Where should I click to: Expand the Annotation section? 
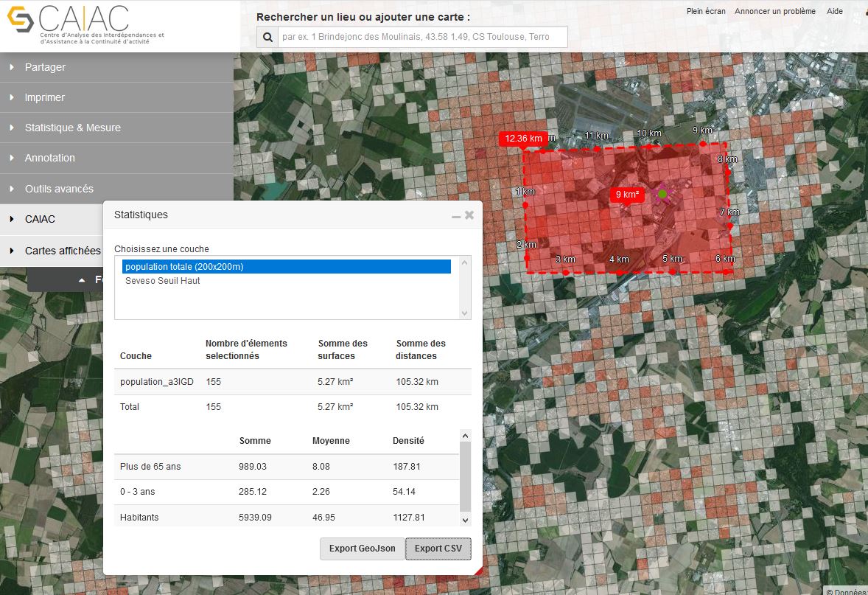pos(117,159)
